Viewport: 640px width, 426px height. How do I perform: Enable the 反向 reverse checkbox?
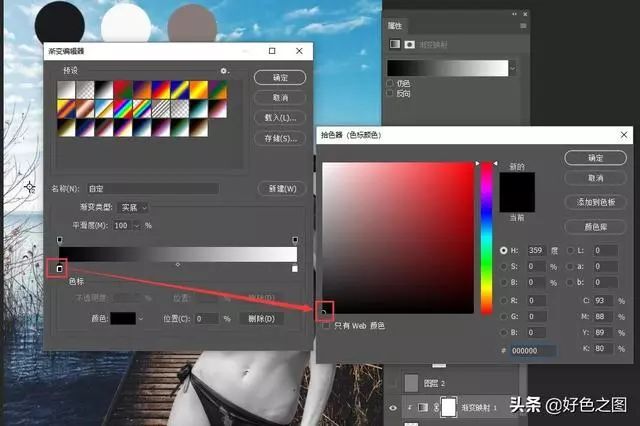tap(390, 93)
